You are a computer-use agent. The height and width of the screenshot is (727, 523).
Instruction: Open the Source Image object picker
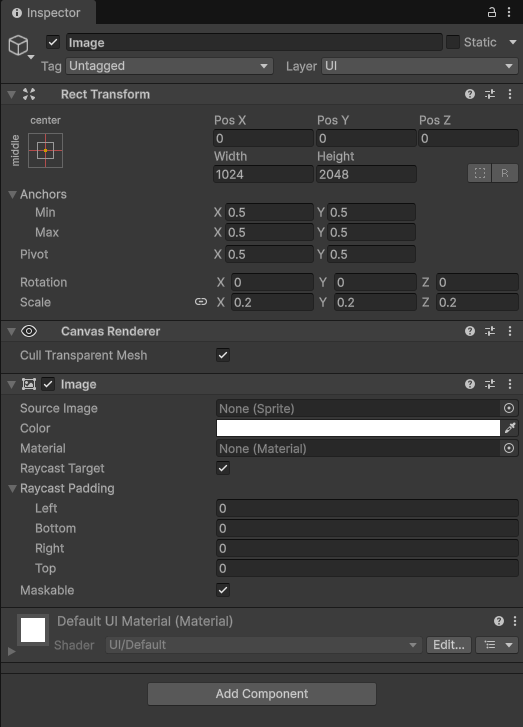pos(509,408)
